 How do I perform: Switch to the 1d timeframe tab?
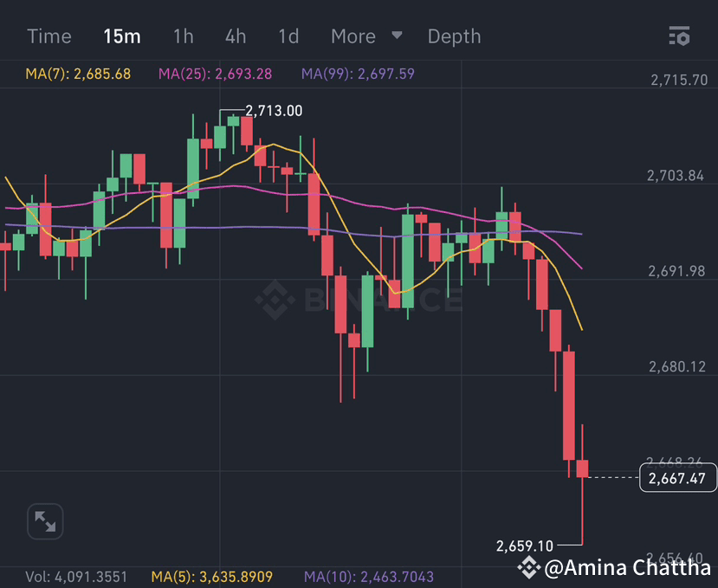[288, 36]
